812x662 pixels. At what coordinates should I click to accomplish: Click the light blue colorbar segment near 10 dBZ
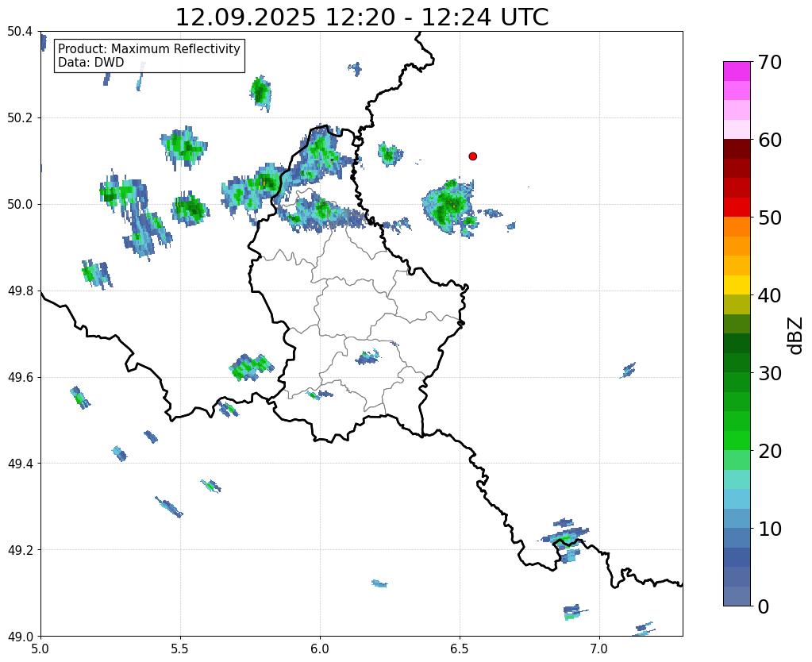coord(737,518)
